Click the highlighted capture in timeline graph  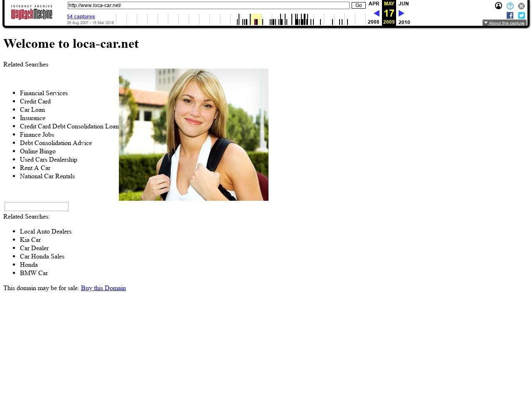(x=256, y=22)
